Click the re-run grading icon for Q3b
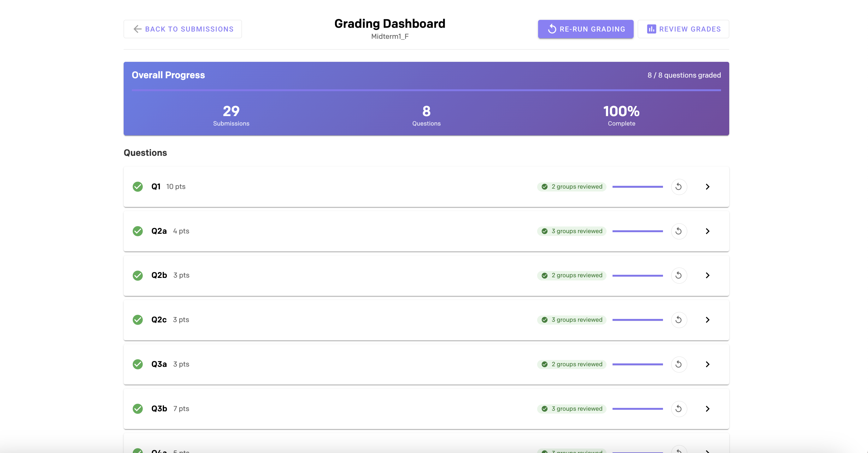868x453 pixels. (679, 409)
